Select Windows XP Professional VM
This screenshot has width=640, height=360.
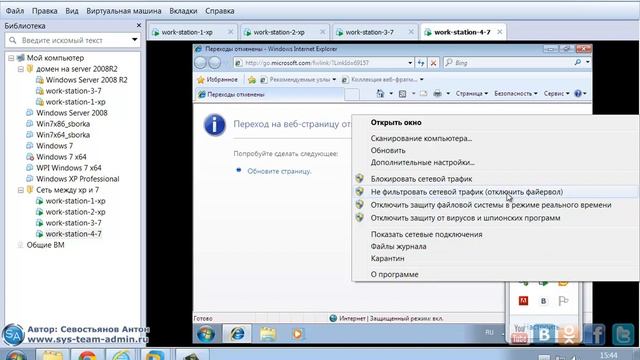tap(78, 179)
